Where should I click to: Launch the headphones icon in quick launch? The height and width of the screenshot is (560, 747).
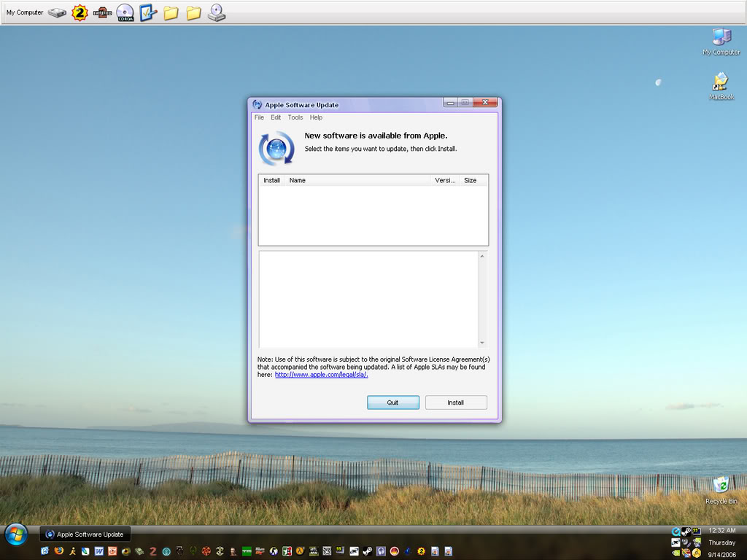point(381,551)
